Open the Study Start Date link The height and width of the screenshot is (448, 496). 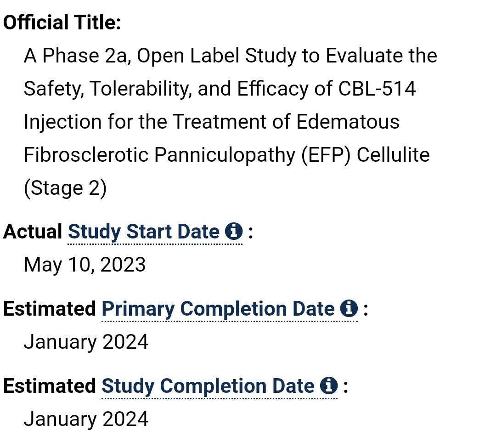coord(143,232)
